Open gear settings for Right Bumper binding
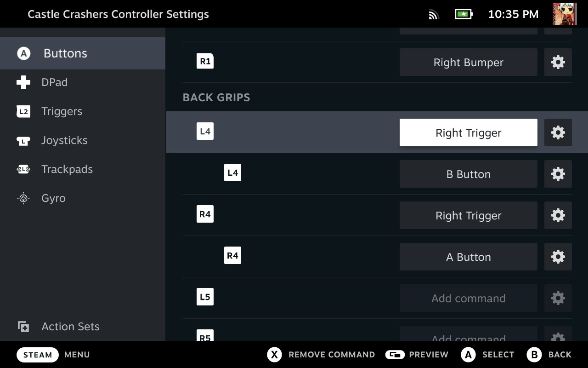This screenshot has width=588, height=368. (x=558, y=62)
